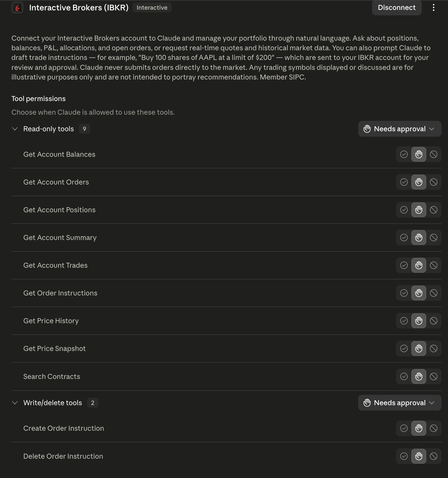Block the Get Account Orders tool
The width and height of the screenshot is (448, 478).
pyautogui.click(x=433, y=182)
